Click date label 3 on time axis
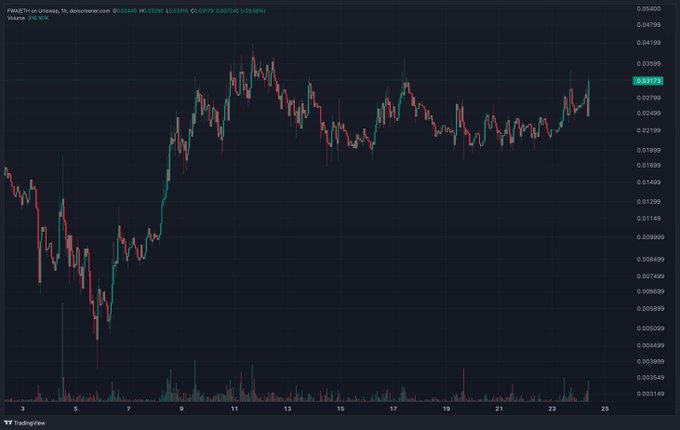This screenshot has width=680, height=430. [x=23, y=409]
